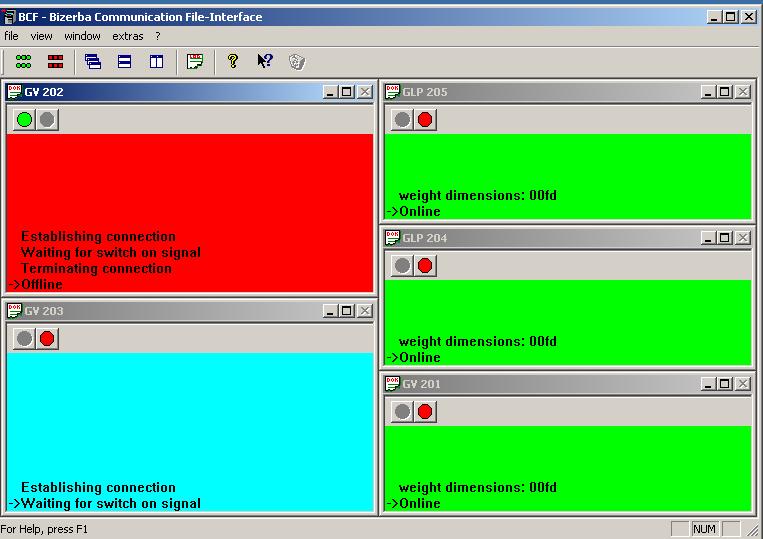The height and width of the screenshot is (539, 763).
Task: Click the GV 203 window document icon
Action: point(15,310)
